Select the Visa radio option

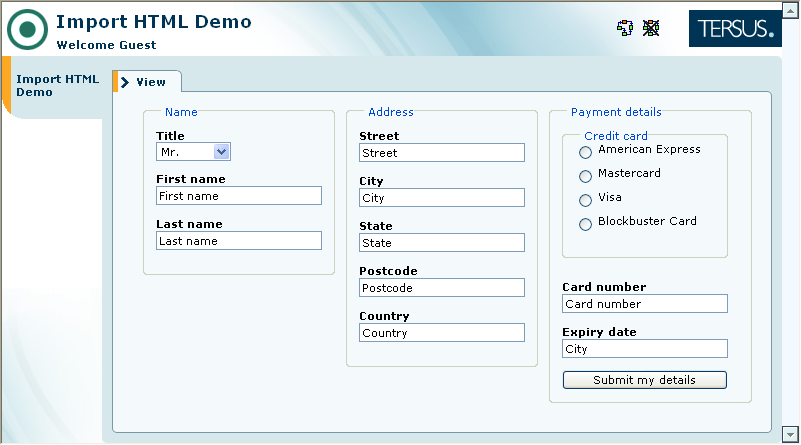(x=586, y=200)
